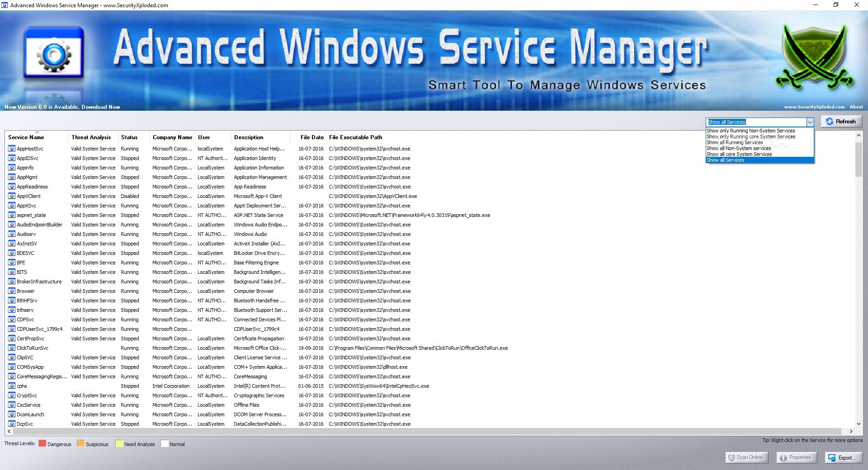
Task: Click the CryptSvc service icon
Action: click(12, 395)
